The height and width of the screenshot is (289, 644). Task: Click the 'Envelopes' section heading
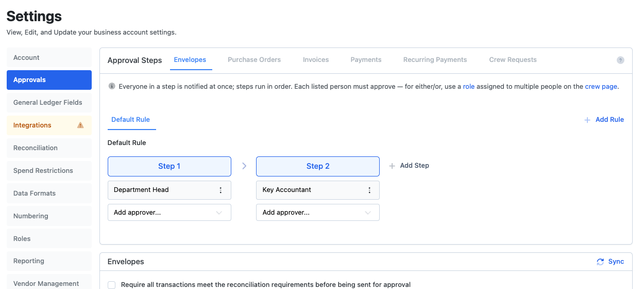point(126,262)
